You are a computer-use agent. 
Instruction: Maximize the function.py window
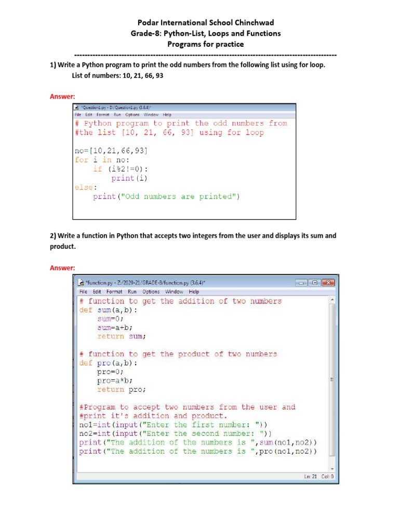(x=314, y=283)
